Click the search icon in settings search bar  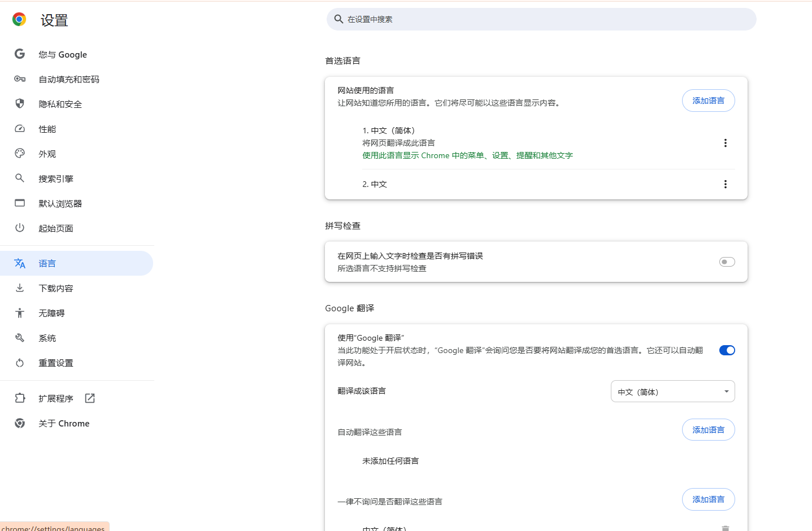pyautogui.click(x=338, y=19)
